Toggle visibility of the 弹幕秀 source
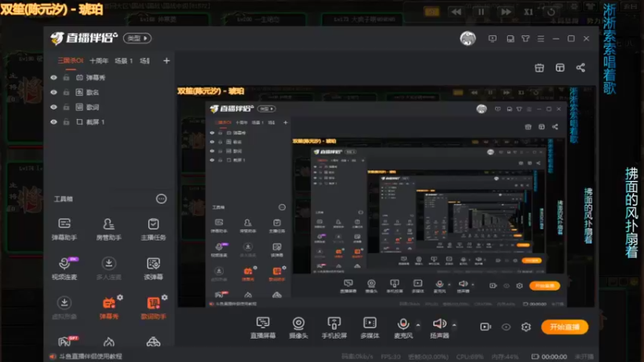 coord(54,77)
